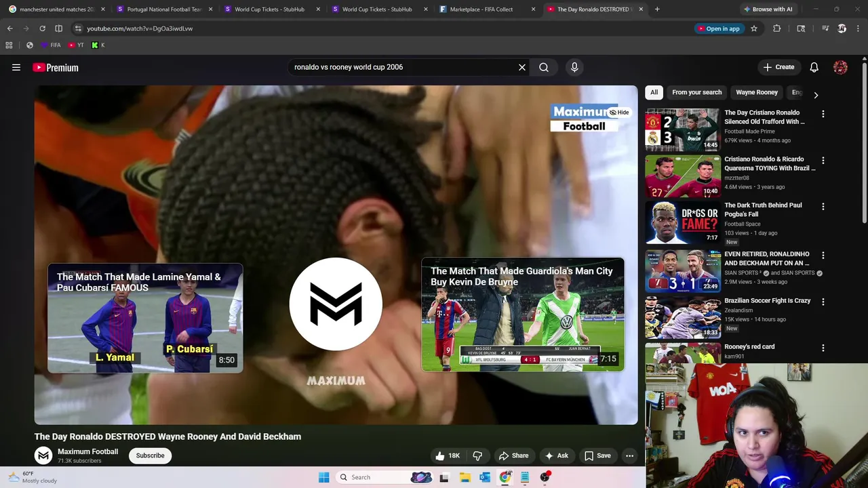868x488 pixels.
Task: Open options for Rooney's red card video
Action: pyautogui.click(x=823, y=348)
